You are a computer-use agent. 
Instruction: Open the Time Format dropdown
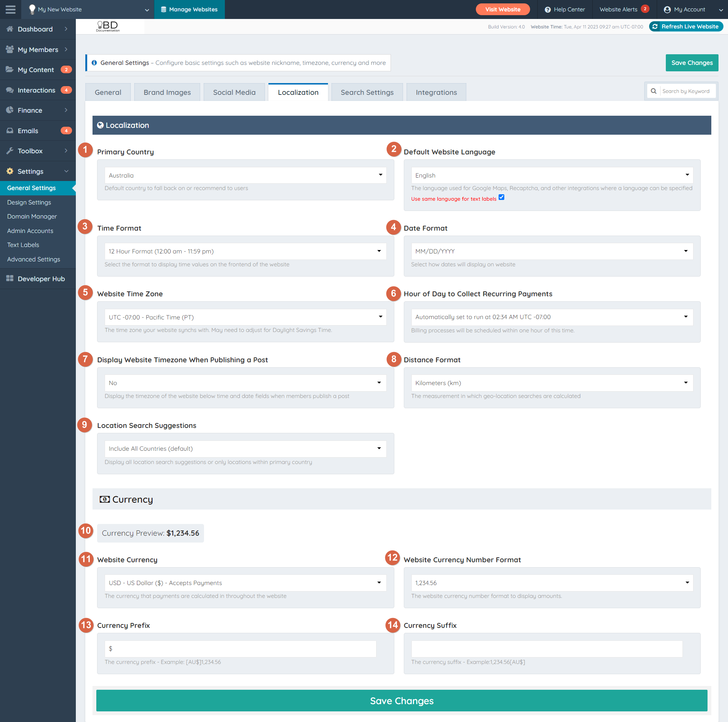tap(245, 251)
